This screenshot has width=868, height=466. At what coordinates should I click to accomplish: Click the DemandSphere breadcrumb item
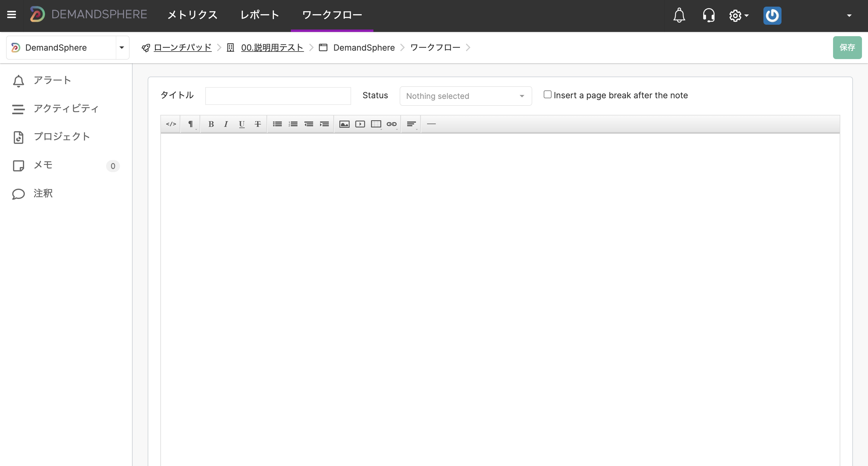[364, 48]
